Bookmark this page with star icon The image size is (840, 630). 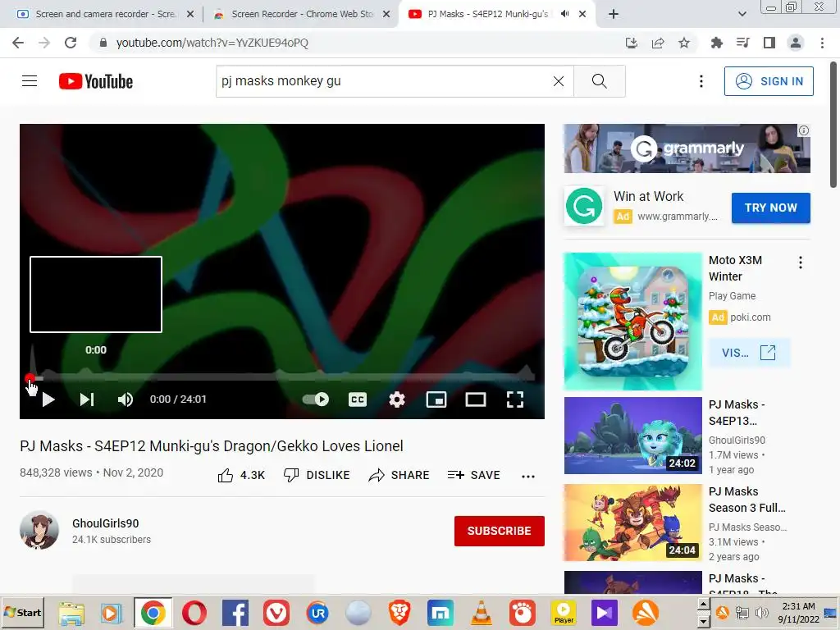pyautogui.click(x=684, y=43)
